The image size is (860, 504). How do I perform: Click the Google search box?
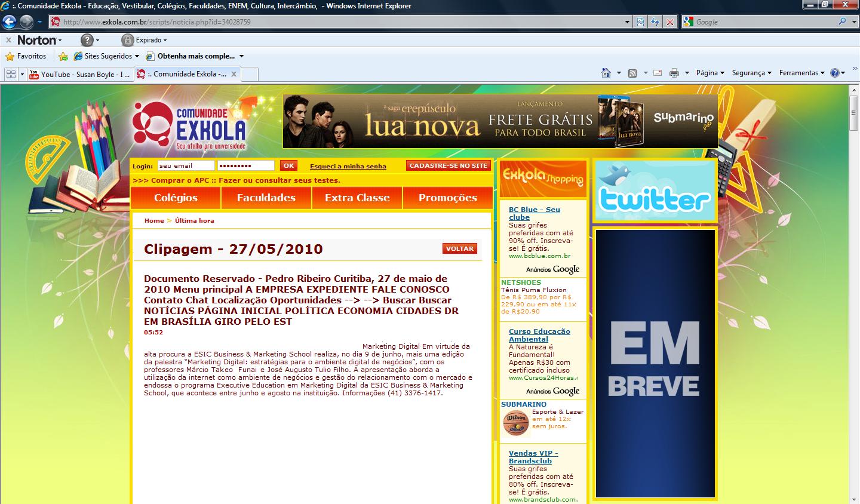click(x=764, y=22)
